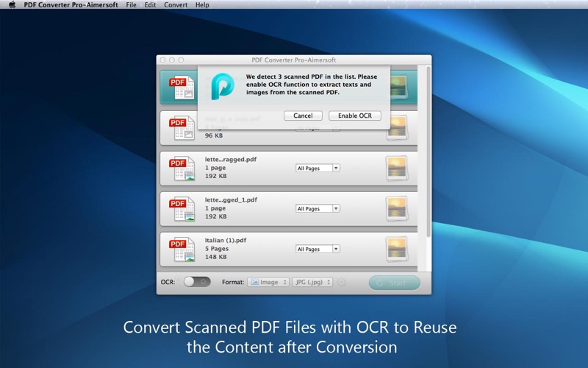Open the Help menu
The image size is (588, 368).
tap(202, 5)
